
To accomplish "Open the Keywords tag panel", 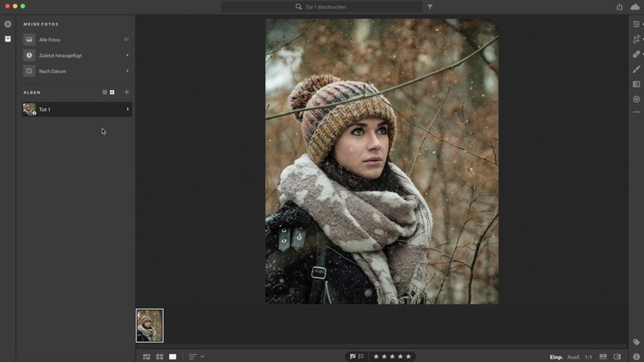I will 636,342.
